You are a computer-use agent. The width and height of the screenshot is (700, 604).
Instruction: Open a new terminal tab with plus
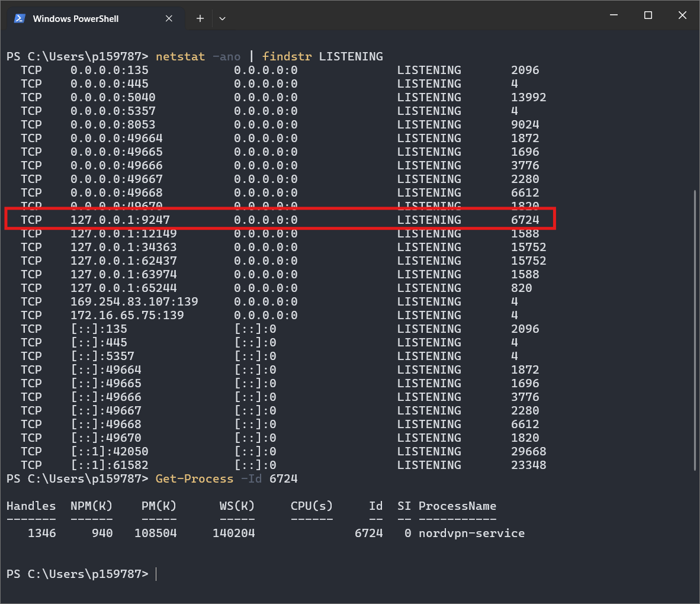pos(200,18)
